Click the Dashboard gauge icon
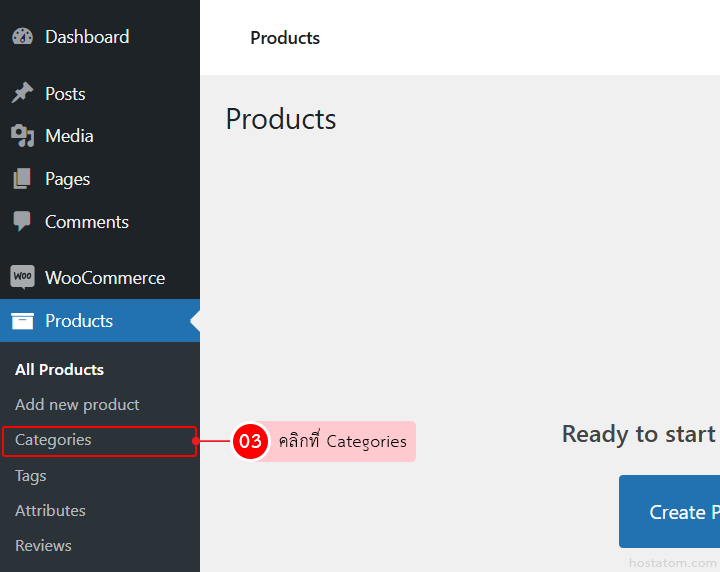 tap(22, 37)
